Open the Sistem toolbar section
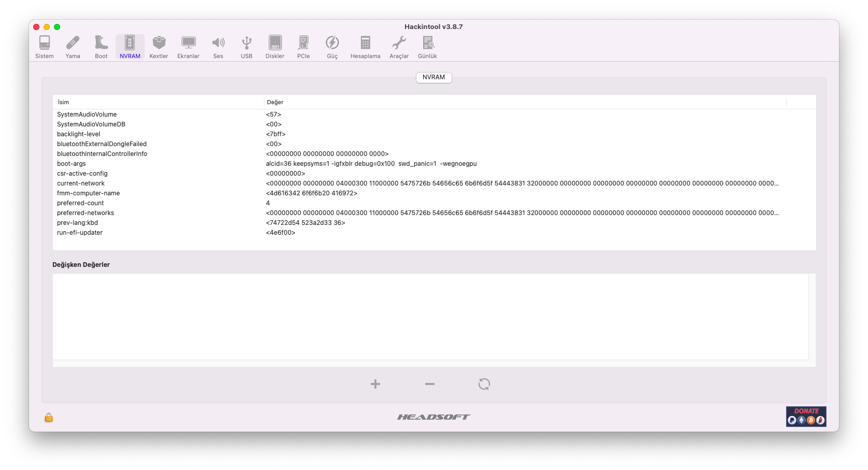The height and width of the screenshot is (470, 868). click(x=45, y=47)
